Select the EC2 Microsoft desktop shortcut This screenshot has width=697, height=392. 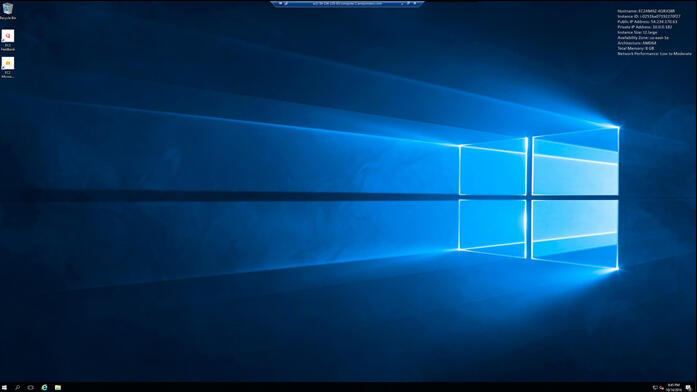click(8, 68)
